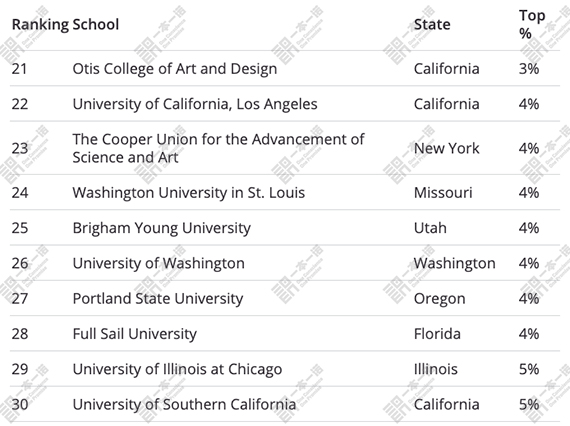Screen dimensions: 570x426
Task: Open Full Sail University entry
Action: click(135, 334)
